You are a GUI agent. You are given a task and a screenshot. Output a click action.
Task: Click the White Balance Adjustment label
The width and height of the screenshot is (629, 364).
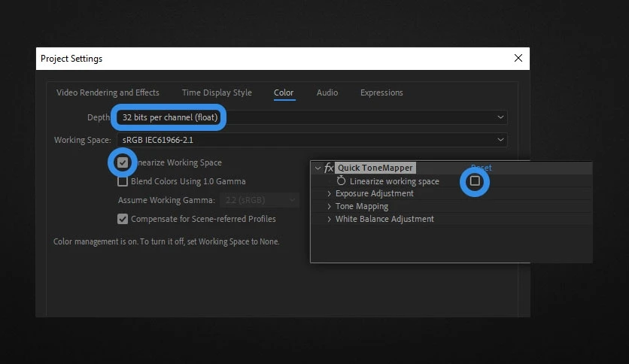point(384,219)
